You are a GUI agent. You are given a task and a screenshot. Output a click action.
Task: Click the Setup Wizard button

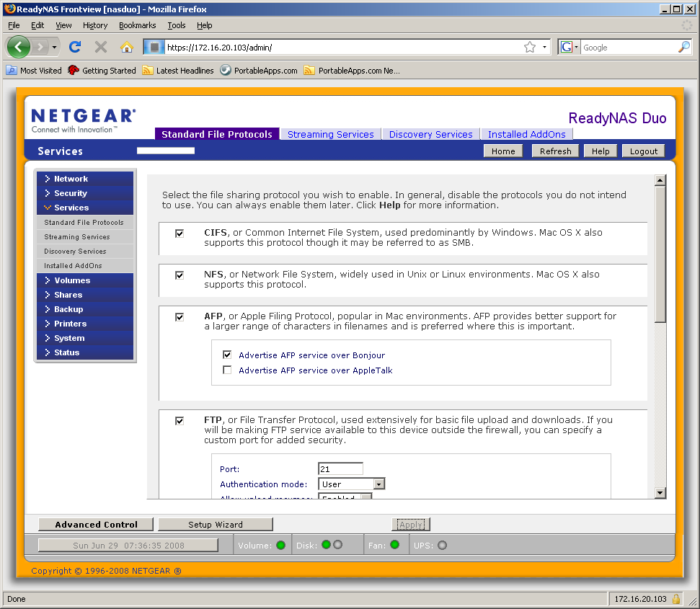(216, 525)
